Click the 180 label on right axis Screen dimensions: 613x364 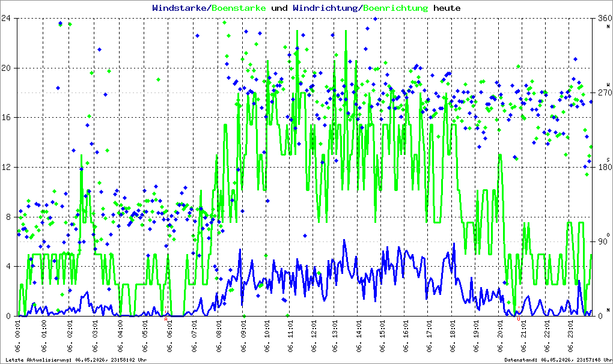pyautogui.click(x=605, y=167)
